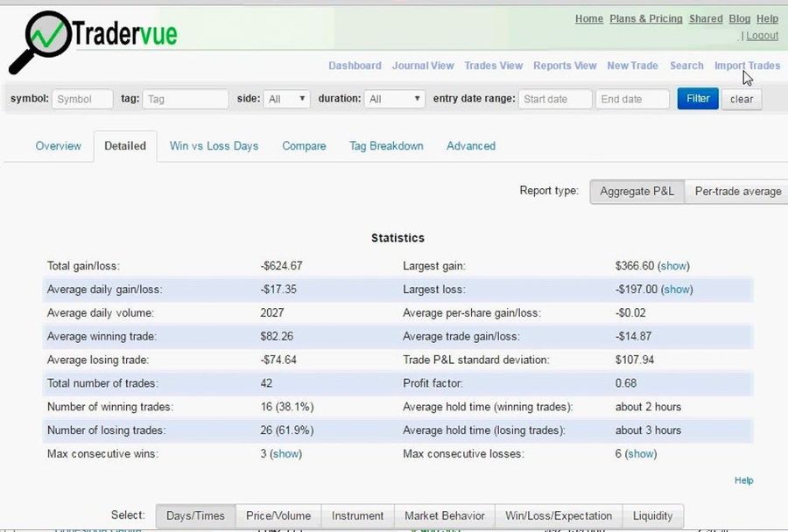Log out of Tradervue
This screenshot has height=532, width=788.
762,35
